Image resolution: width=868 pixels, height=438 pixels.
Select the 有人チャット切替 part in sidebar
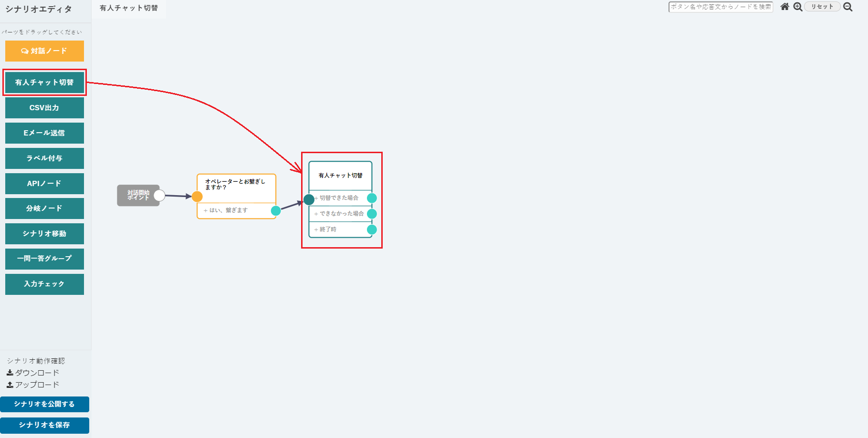pyautogui.click(x=44, y=83)
